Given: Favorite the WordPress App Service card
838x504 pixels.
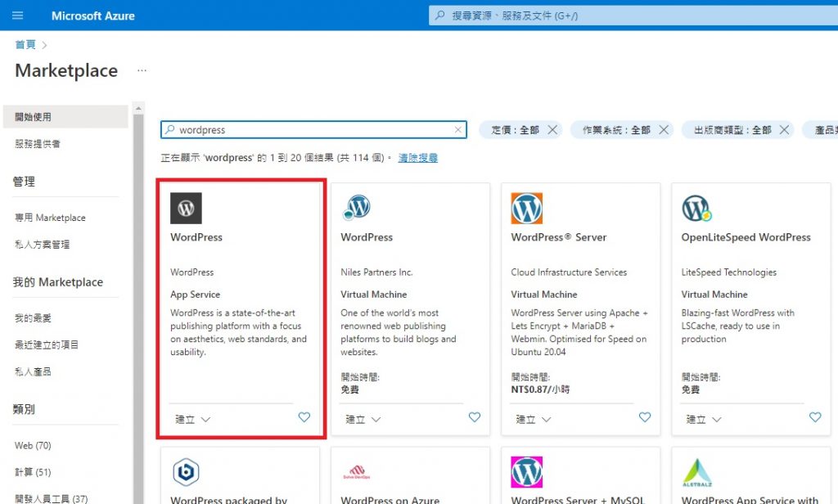Looking at the screenshot, I should coord(304,417).
